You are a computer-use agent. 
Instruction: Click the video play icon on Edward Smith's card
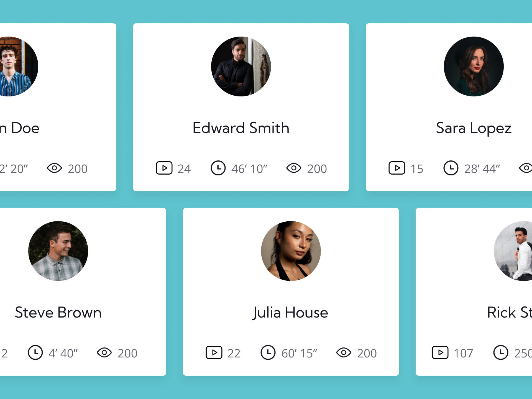[164, 168]
